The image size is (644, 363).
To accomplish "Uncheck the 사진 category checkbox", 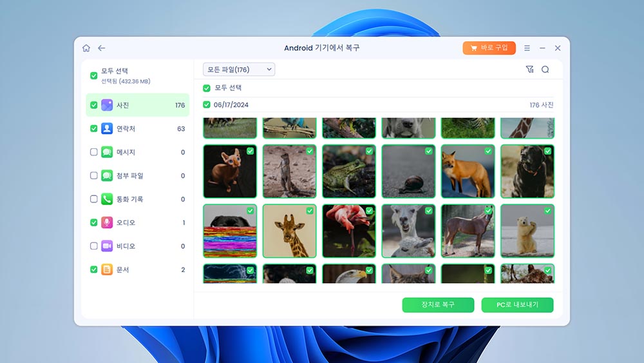I will click(93, 105).
